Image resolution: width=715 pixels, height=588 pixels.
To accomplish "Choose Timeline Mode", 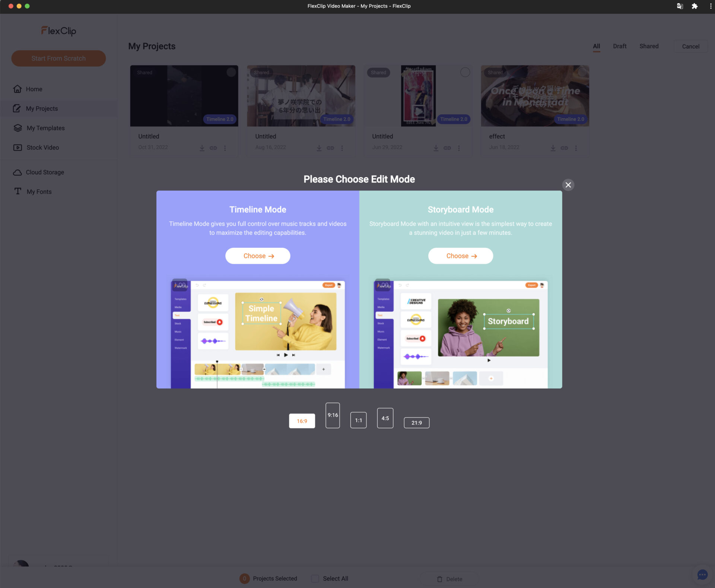I will [x=258, y=256].
